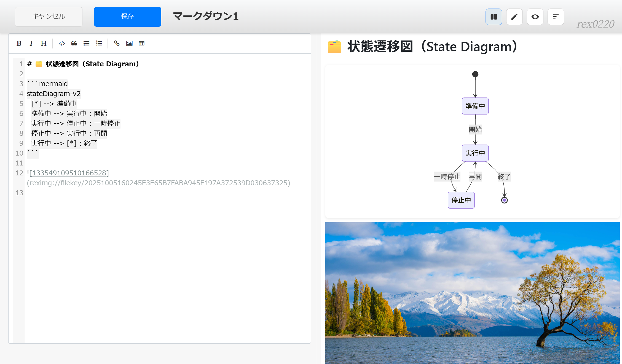Toggle bold formatting in the editor toolbar
The image size is (622, 364).
tap(19, 44)
